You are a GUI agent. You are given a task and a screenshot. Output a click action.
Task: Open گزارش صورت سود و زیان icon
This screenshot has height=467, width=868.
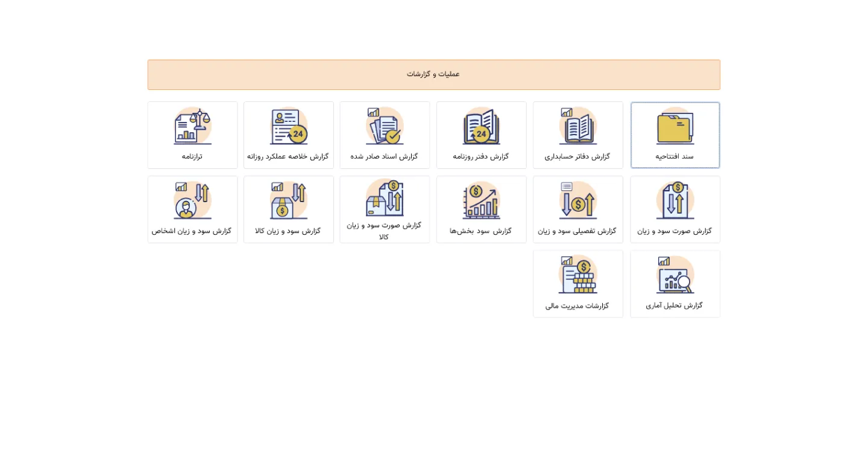pos(675,201)
